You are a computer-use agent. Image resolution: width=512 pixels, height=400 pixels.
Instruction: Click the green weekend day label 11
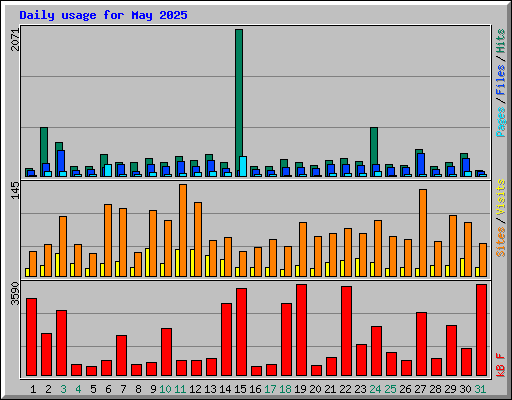pos(180,389)
